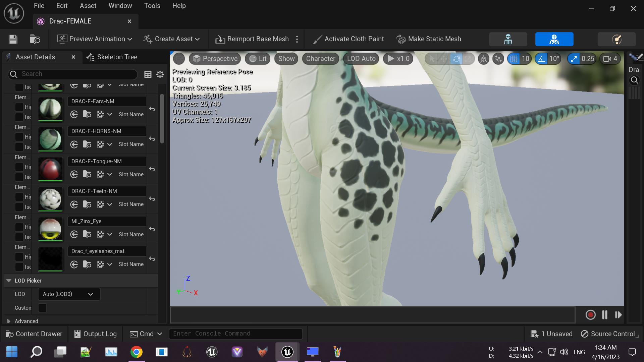Adjust camera speed setting 4

pos(610,59)
